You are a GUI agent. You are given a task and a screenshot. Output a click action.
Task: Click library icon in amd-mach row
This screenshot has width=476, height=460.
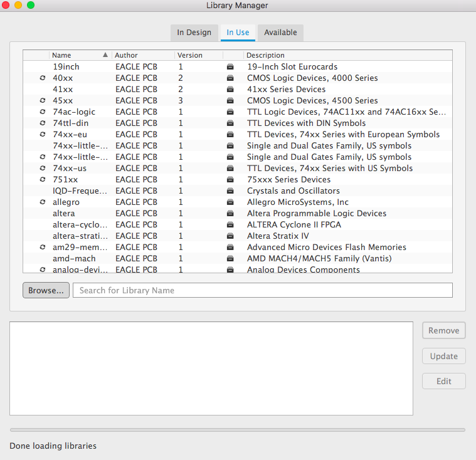230,259
